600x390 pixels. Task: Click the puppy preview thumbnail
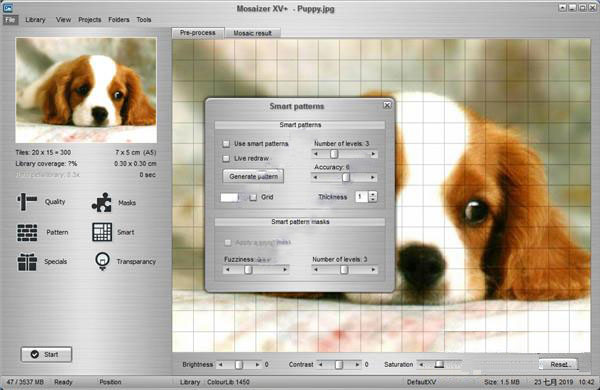coord(86,90)
